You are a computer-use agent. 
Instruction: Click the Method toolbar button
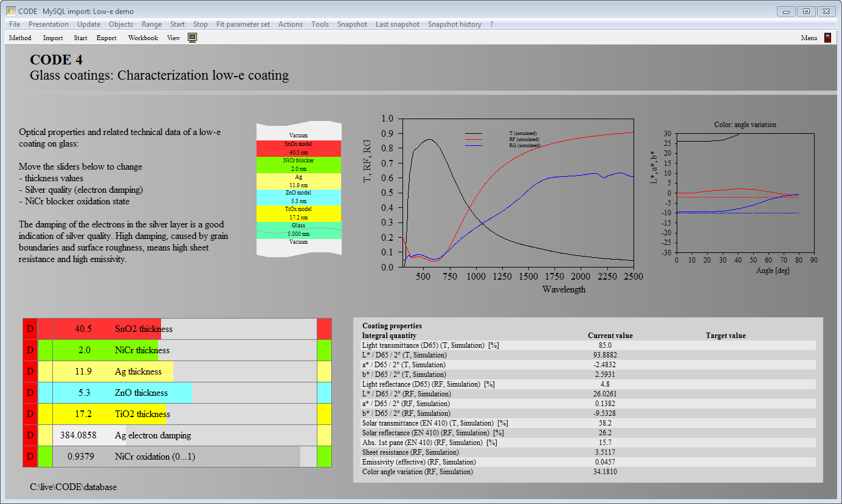(x=20, y=38)
